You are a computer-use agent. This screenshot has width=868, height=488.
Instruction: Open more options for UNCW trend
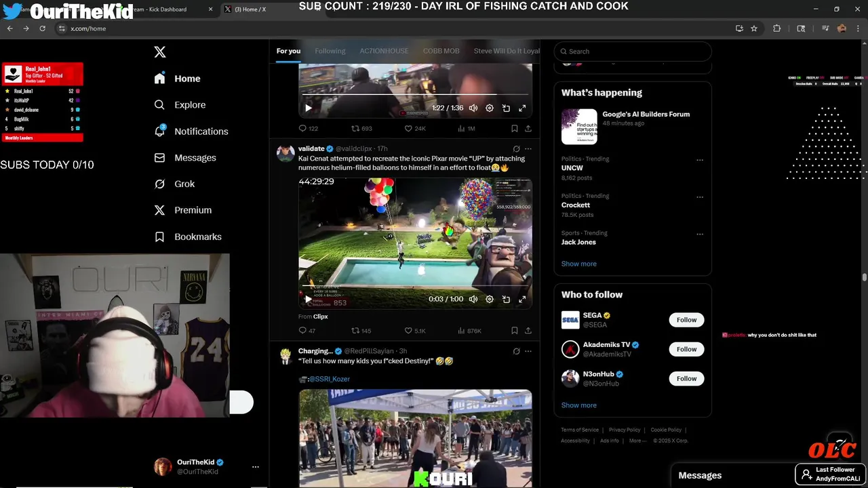tap(700, 161)
